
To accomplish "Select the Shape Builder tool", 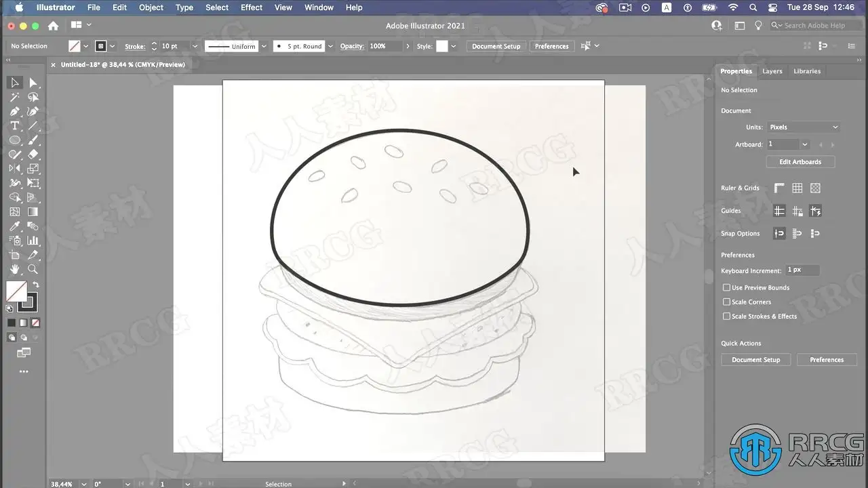I will (x=15, y=197).
